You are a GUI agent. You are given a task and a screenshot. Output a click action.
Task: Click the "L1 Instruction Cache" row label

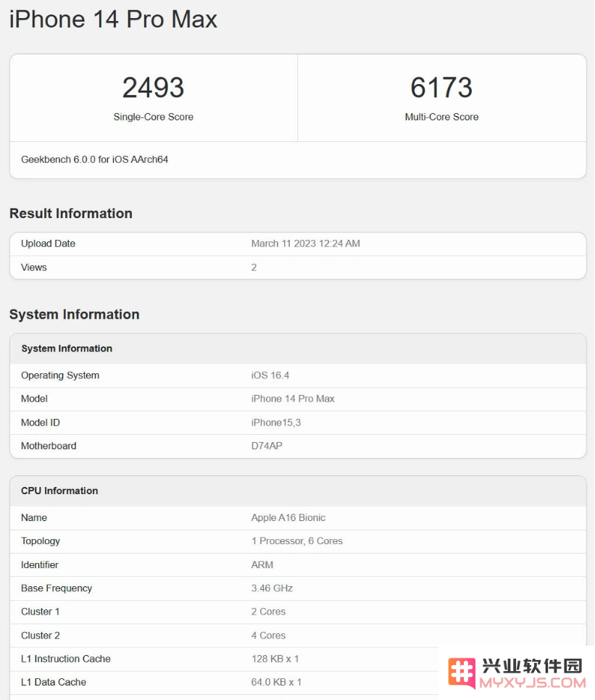point(66,659)
